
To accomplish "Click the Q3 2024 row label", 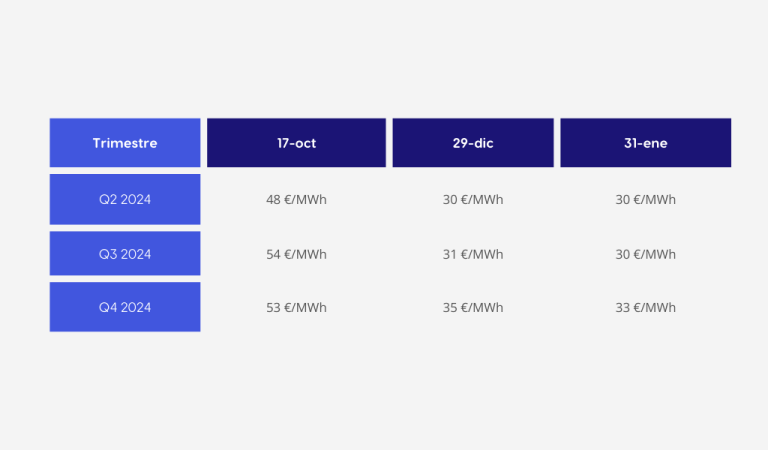I will click(125, 254).
